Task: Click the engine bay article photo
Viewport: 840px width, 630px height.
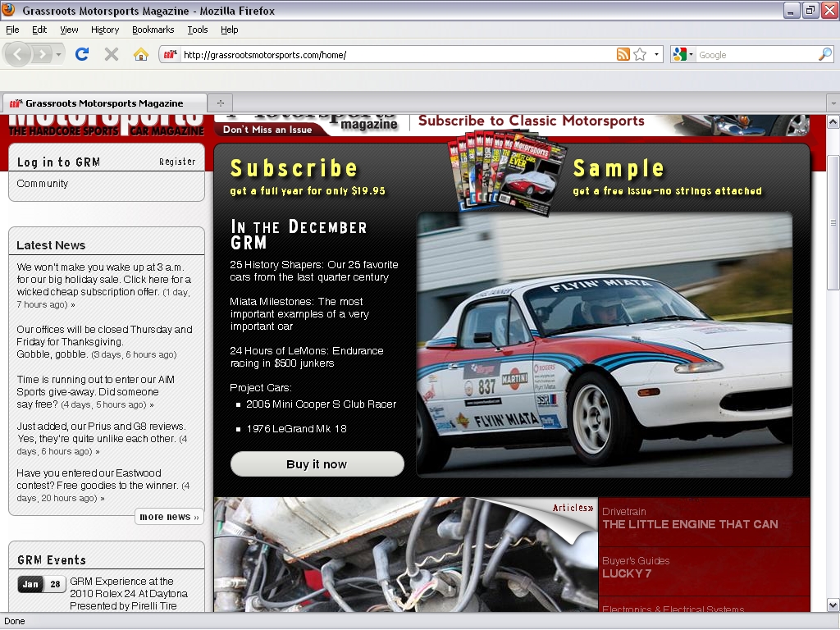Action: [x=405, y=555]
